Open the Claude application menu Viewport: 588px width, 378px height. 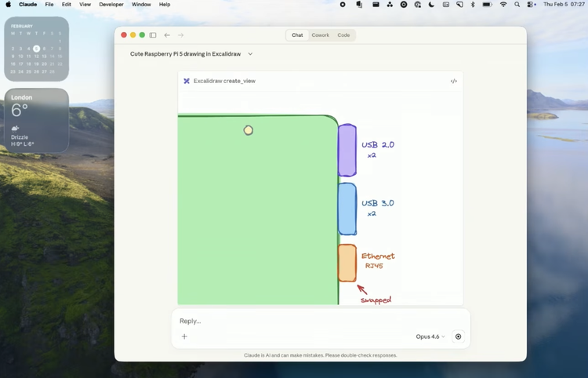27,5
